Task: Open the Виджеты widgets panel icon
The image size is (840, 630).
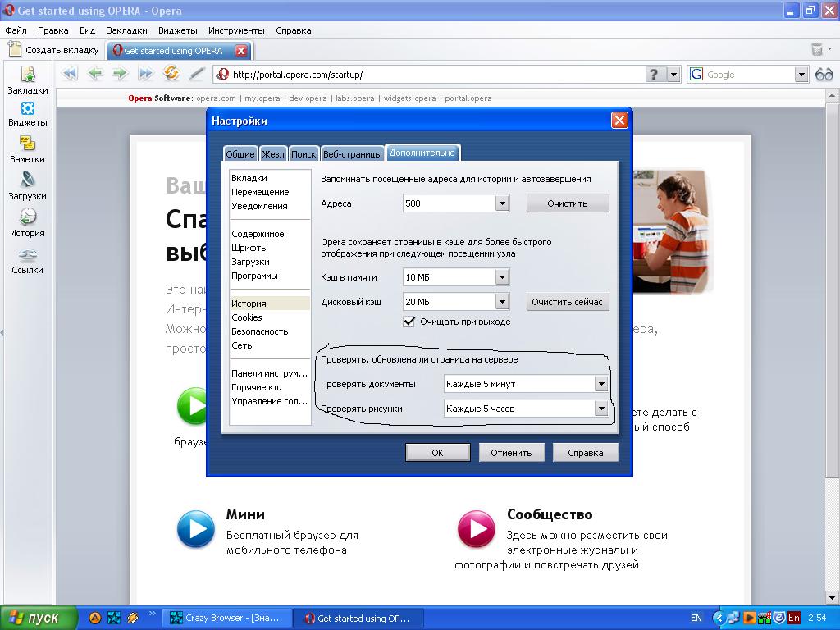Action: pyautogui.click(x=28, y=108)
